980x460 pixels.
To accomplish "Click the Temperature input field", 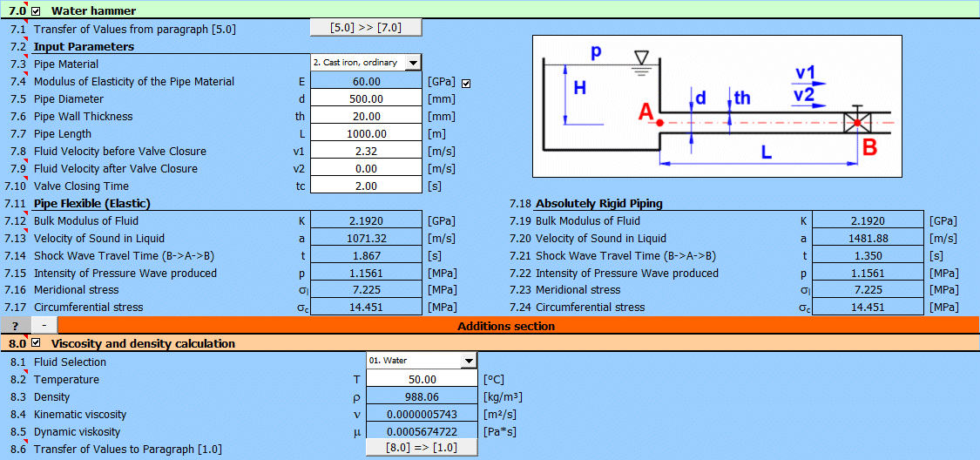I will pyautogui.click(x=422, y=379).
